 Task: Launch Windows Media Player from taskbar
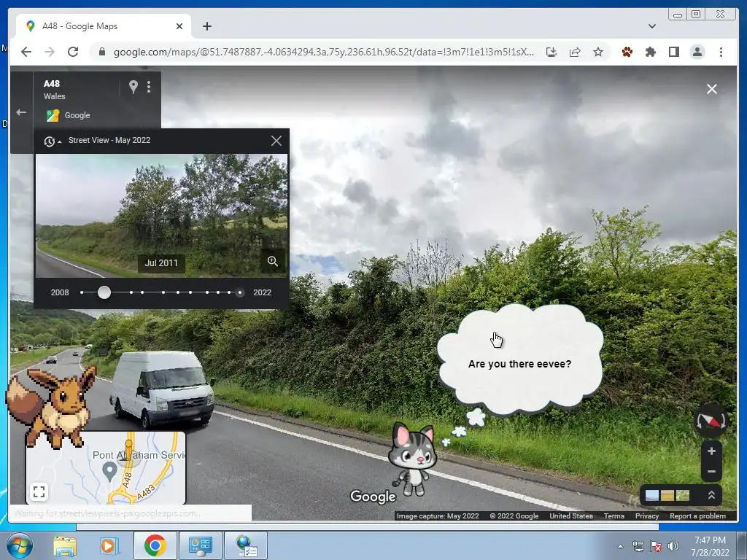point(108,545)
